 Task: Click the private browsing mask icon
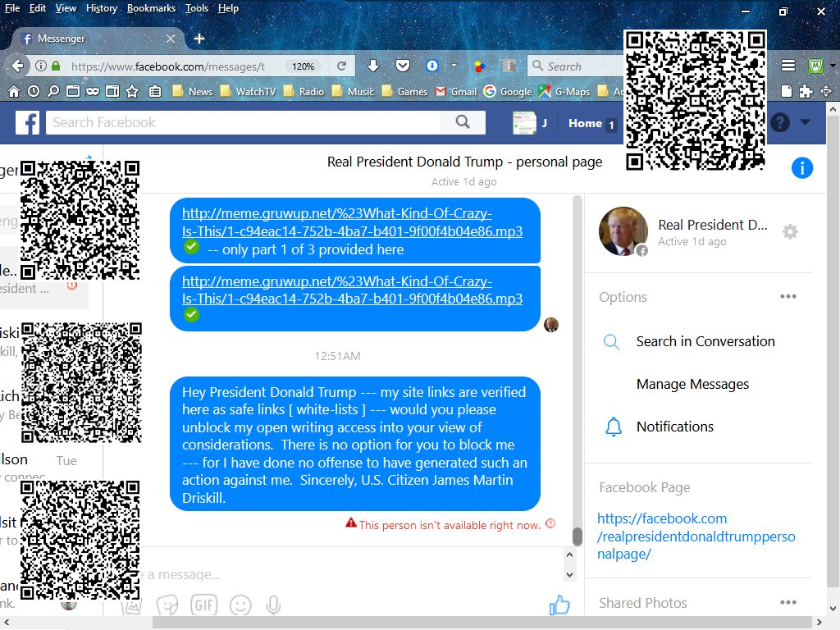93,92
